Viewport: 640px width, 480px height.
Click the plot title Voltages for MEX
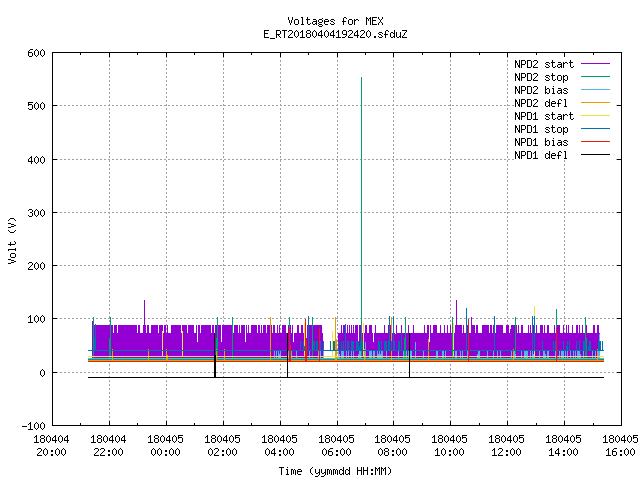coord(335,21)
